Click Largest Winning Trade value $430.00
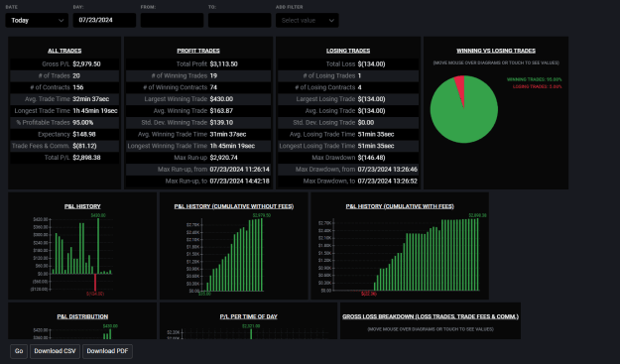Viewport: 620px width, 364px height. 221,99
